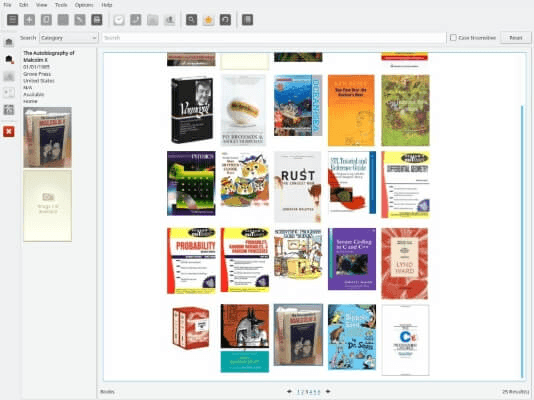The width and height of the screenshot is (534, 400).
Task: Focus the Search text field
Action: coord(274,38)
